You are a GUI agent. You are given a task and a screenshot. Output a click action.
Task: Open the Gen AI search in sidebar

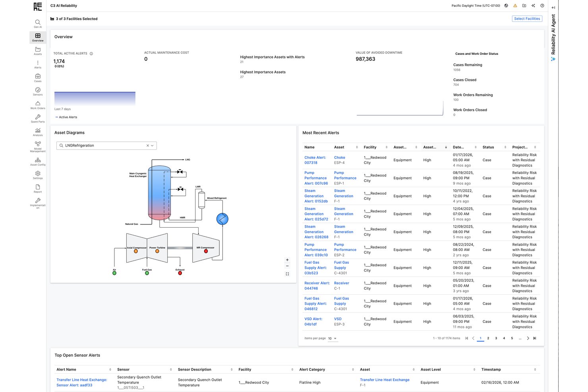[38, 24]
